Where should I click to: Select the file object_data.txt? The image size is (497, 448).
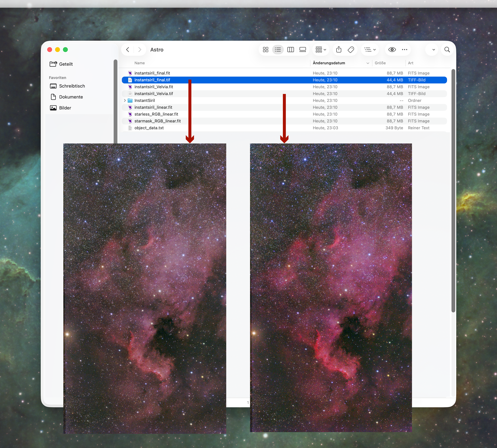tap(284, 128)
